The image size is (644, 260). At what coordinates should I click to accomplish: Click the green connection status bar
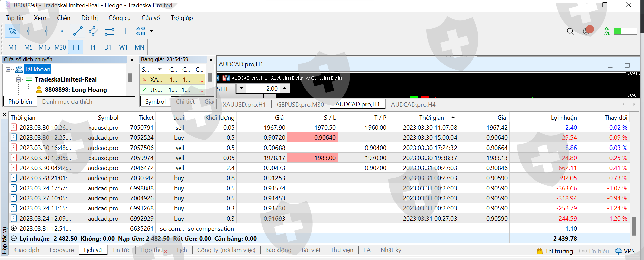(x=625, y=31)
